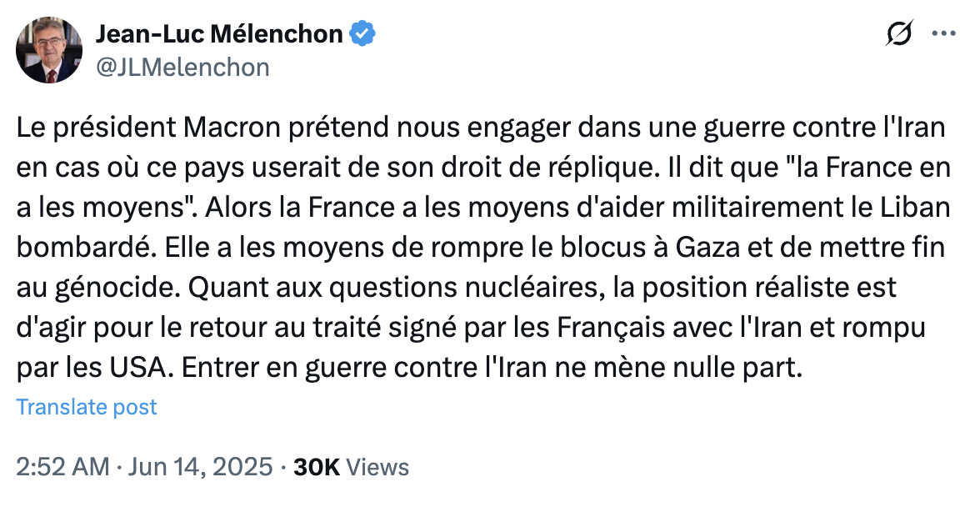The image size is (980, 507).
Task: Click the blue verified checkmark badge
Action: click(x=362, y=33)
